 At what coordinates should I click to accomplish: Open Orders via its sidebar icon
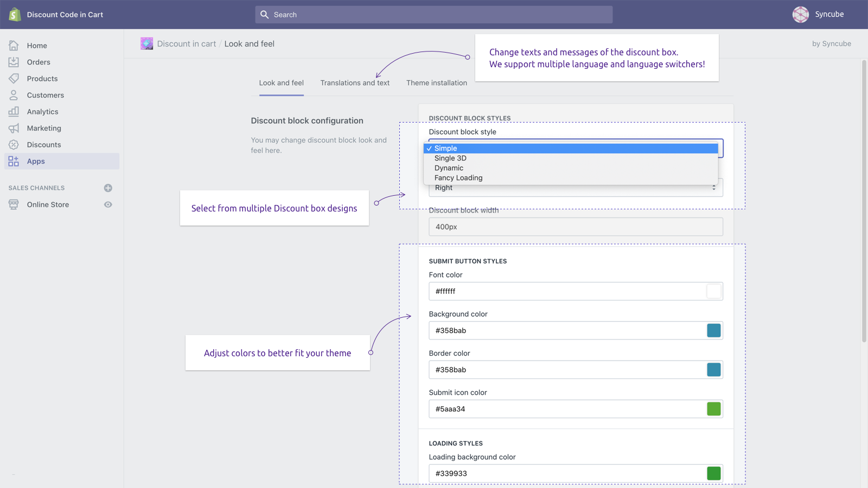pos(14,62)
